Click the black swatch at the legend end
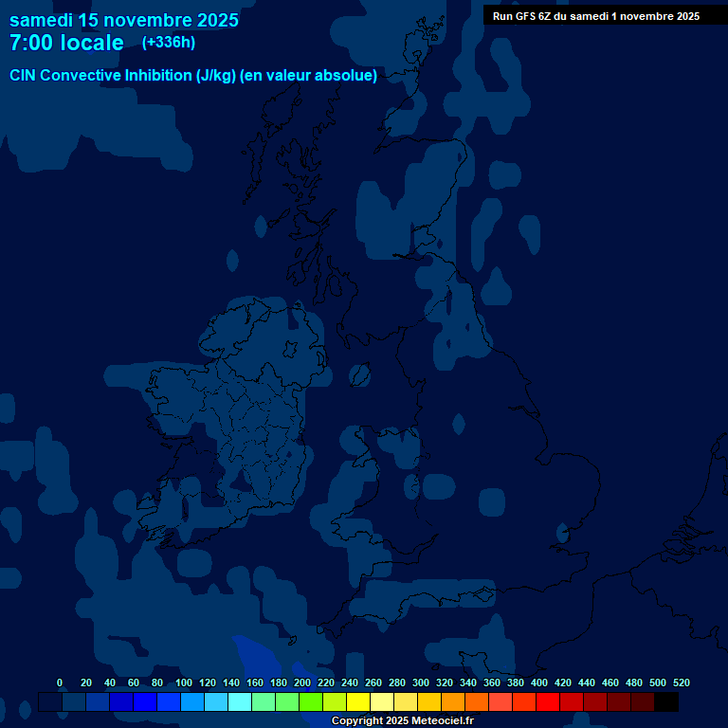 (666, 701)
